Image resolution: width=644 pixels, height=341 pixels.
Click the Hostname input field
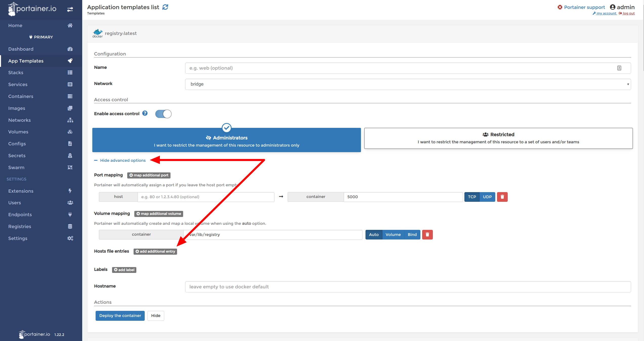(x=408, y=287)
